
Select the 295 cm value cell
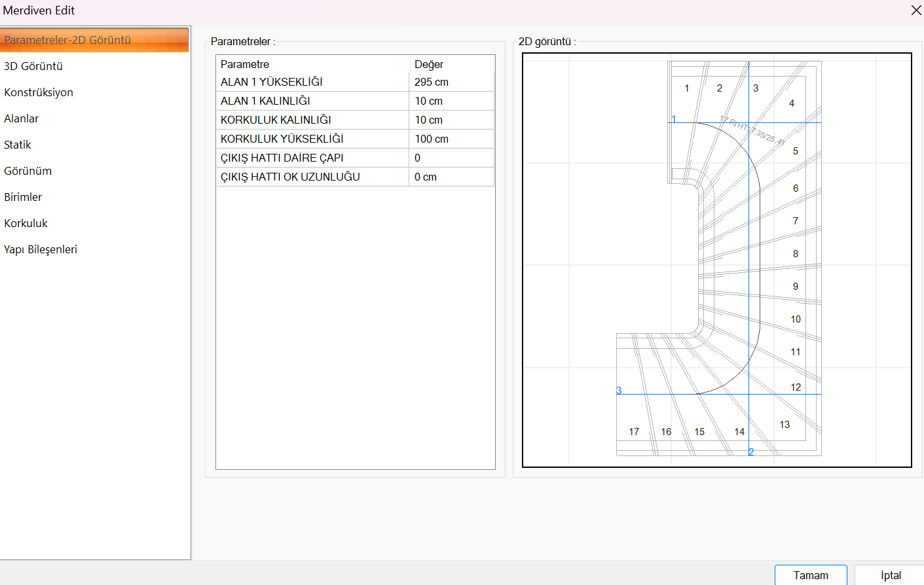pos(452,82)
